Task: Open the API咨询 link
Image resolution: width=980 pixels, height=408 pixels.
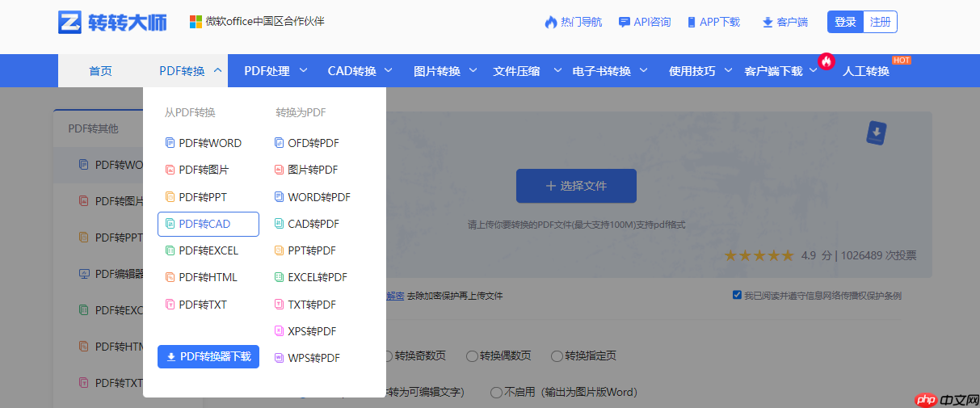Action: (652, 23)
